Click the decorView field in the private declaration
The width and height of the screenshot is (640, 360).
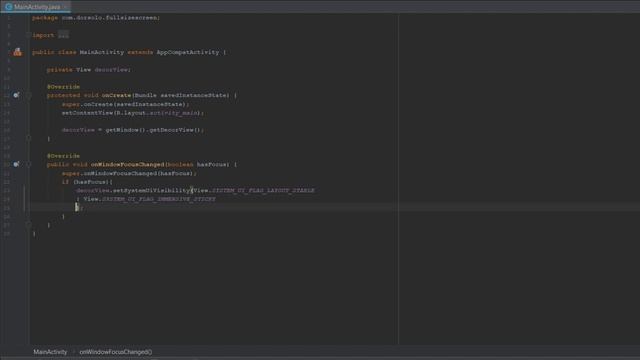[111, 70]
